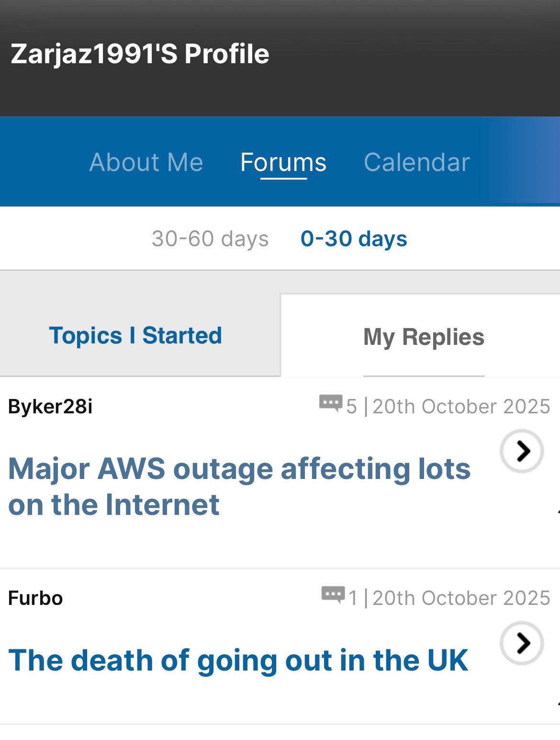Screen dimensions: 560x740
Task: Open the About Me profile tab
Action: click(x=146, y=162)
